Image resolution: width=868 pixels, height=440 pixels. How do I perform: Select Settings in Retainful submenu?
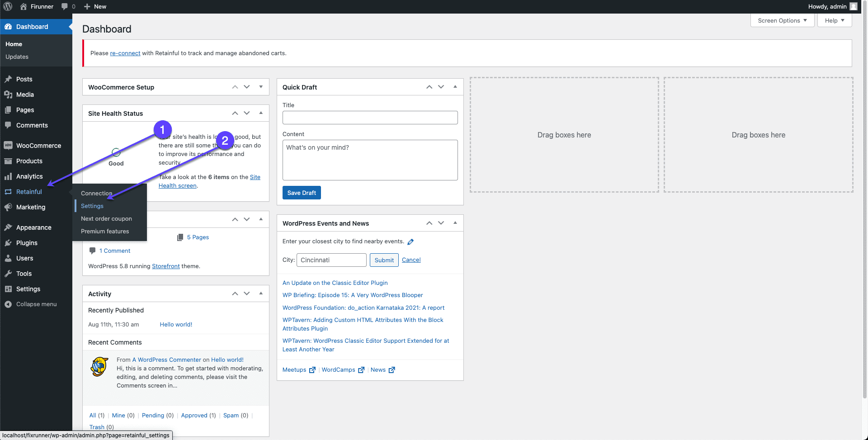92,206
